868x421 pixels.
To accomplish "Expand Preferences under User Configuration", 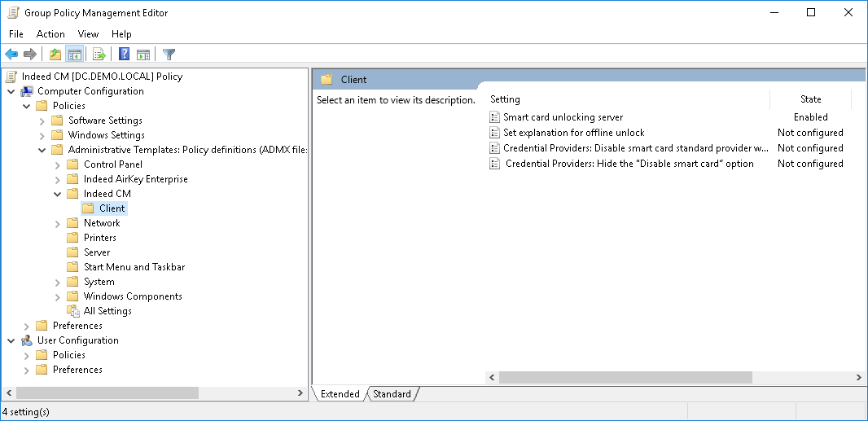I will pos(27,370).
